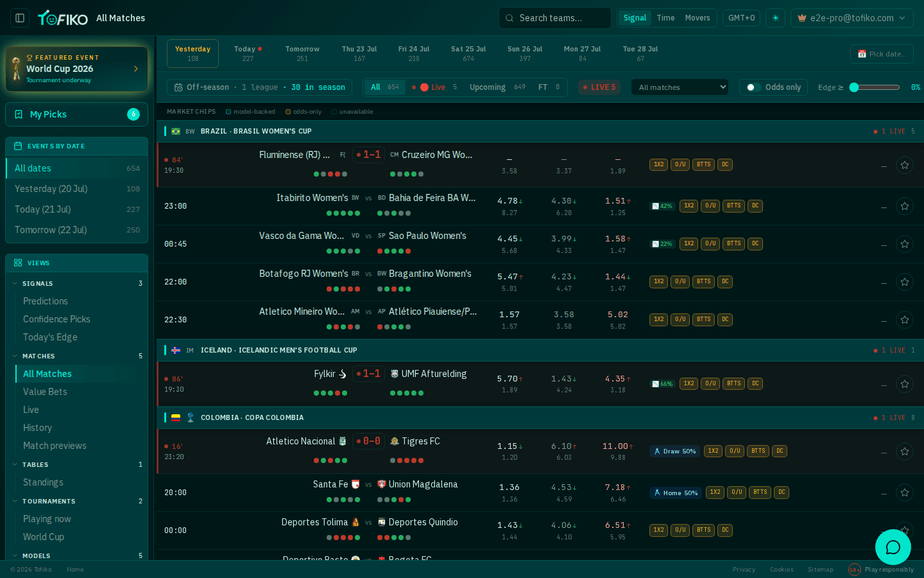Click the World Cup trophy image
Image resolution: width=924 pixels, height=578 pixels.
point(16,69)
